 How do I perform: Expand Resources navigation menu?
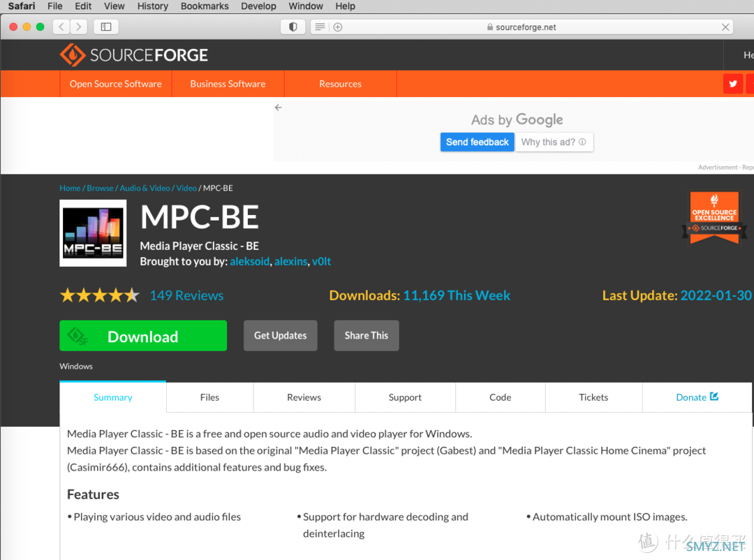(x=340, y=84)
